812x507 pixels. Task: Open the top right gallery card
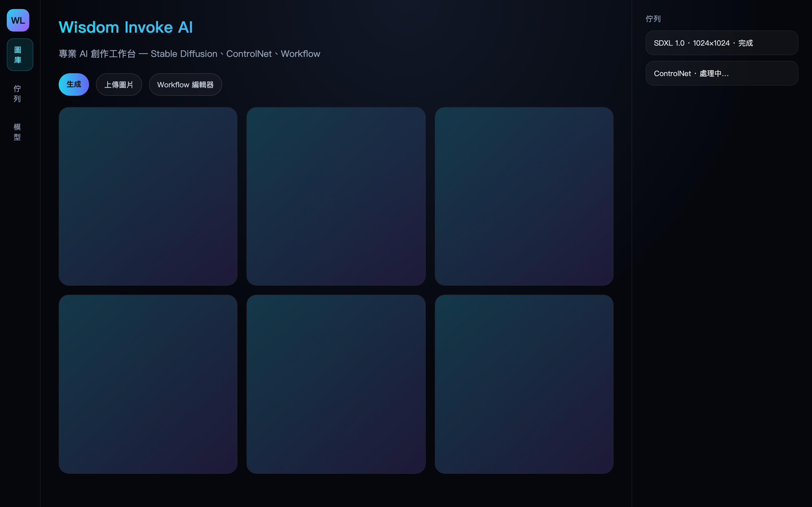[x=524, y=196]
